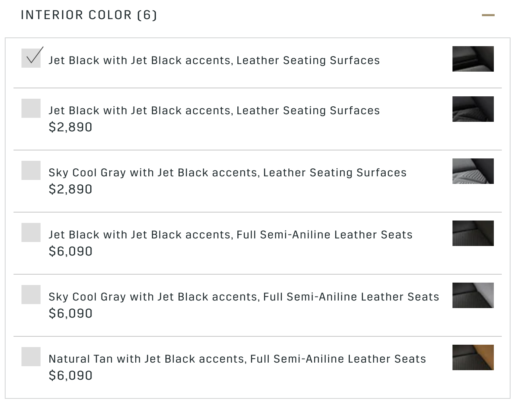Tick the Sky Cool Gray Leather Seating Surfaces checkbox
532x406 pixels.
(31, 170)
